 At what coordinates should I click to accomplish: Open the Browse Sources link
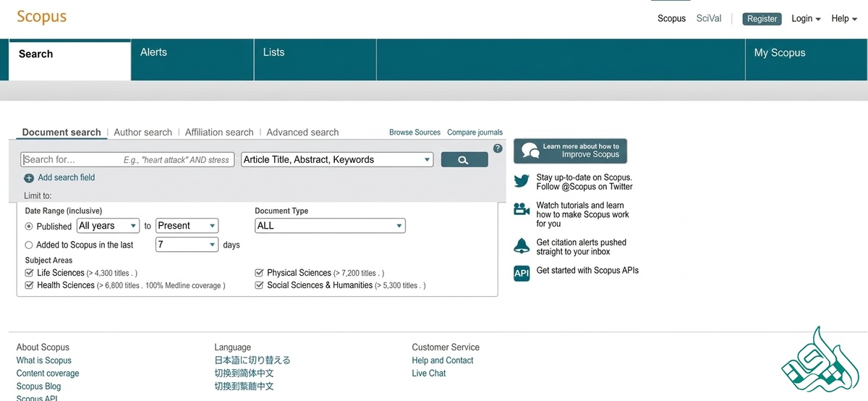coord(414,132)
